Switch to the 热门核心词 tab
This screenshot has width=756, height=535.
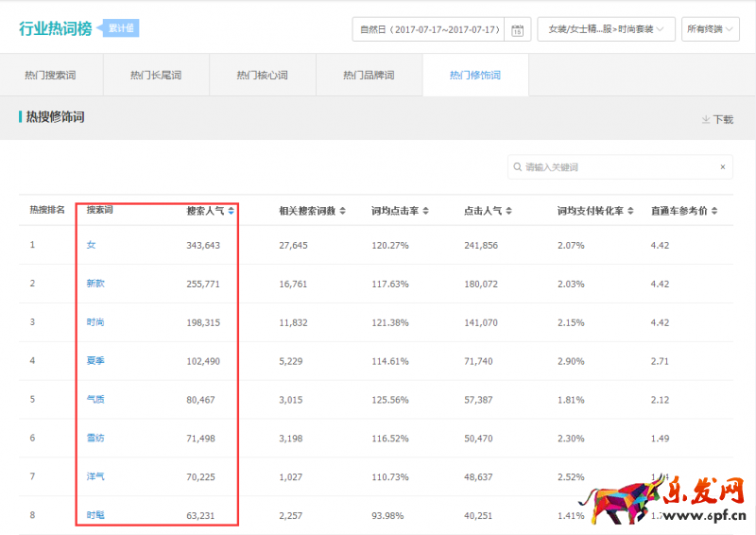pos(263,76)
